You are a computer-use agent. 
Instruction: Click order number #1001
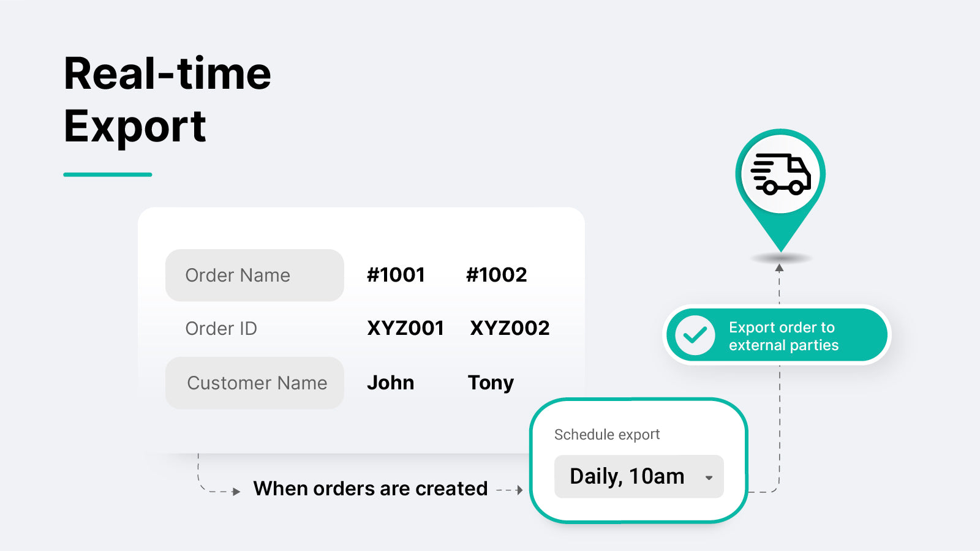point(396,275)
